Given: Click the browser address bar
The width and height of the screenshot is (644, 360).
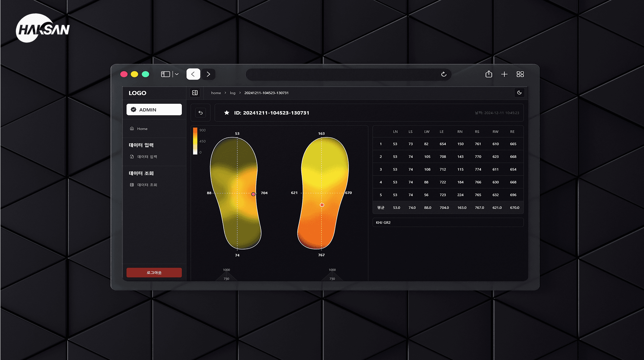Looking at the screenshot, I should coord(348,74).
